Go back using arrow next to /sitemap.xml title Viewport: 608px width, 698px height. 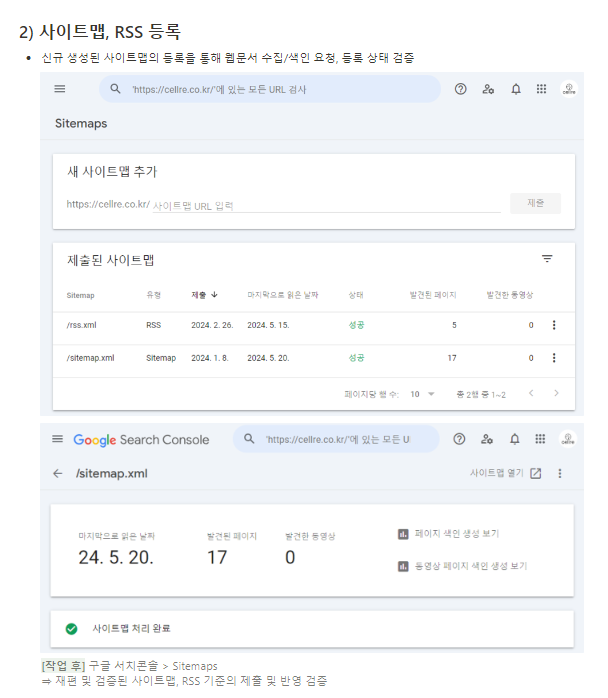coord(58,474)
